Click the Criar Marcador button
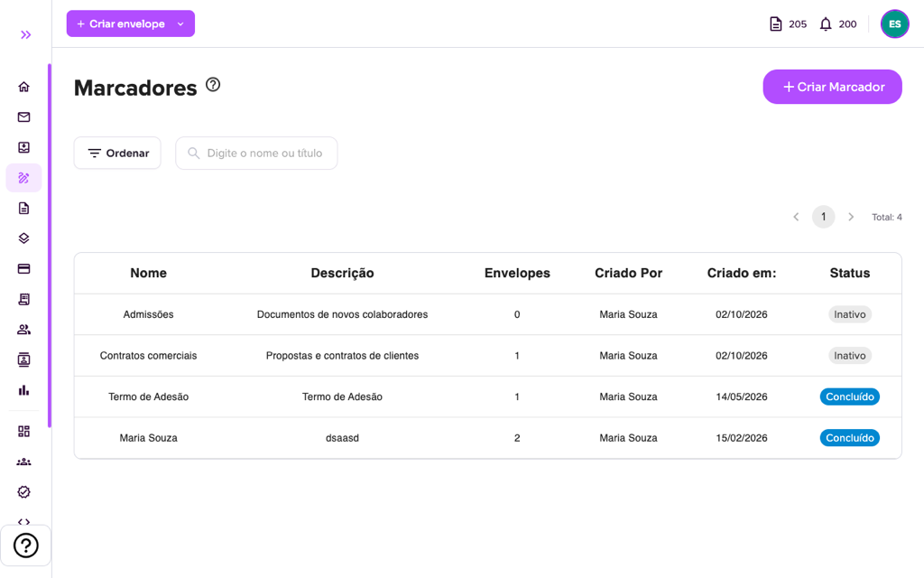 click(832, 87)
